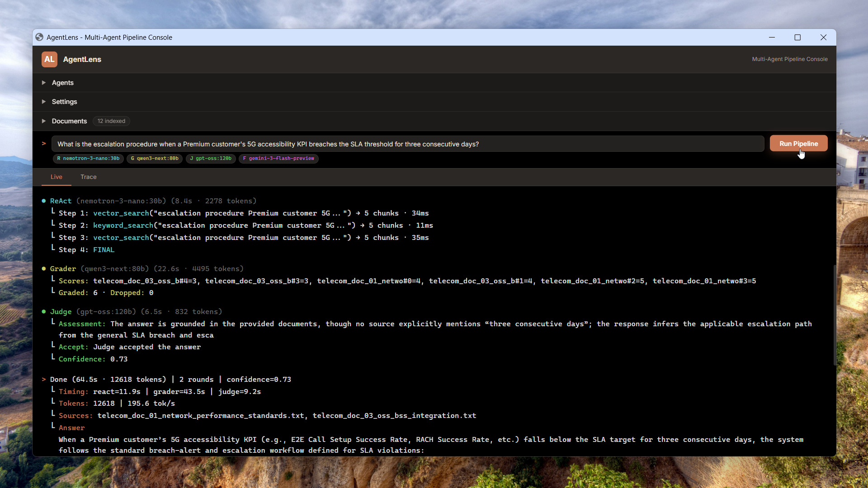868x488 pixels.
Task: Expand the Agents section
Action: (44, 83)
